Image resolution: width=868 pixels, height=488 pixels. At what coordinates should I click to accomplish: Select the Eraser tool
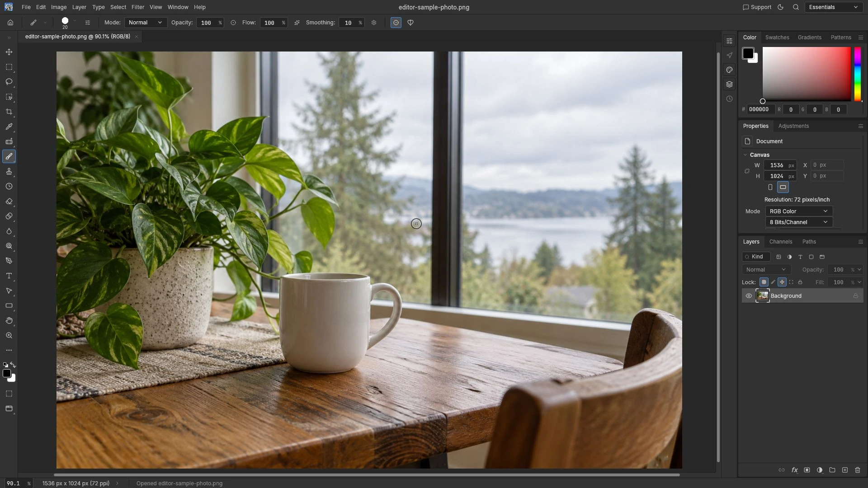[9, 202]
